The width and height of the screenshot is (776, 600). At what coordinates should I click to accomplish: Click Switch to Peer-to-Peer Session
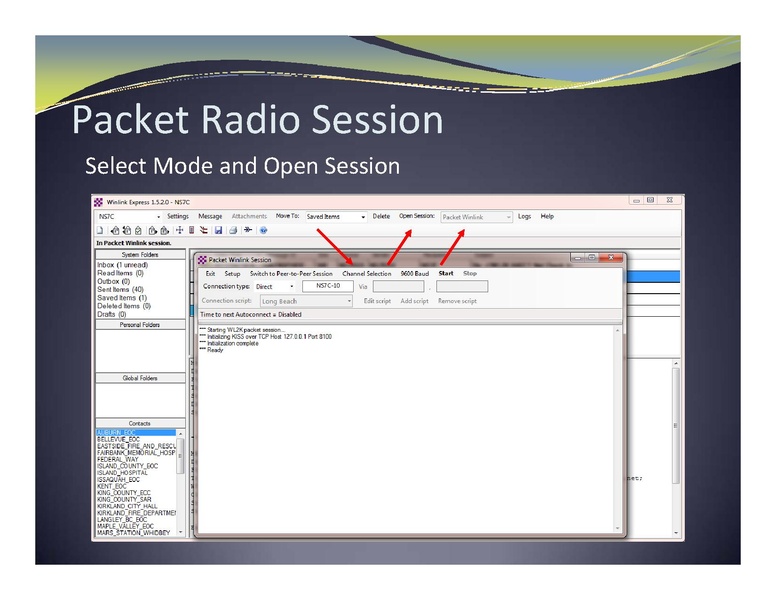coord(291,273)
